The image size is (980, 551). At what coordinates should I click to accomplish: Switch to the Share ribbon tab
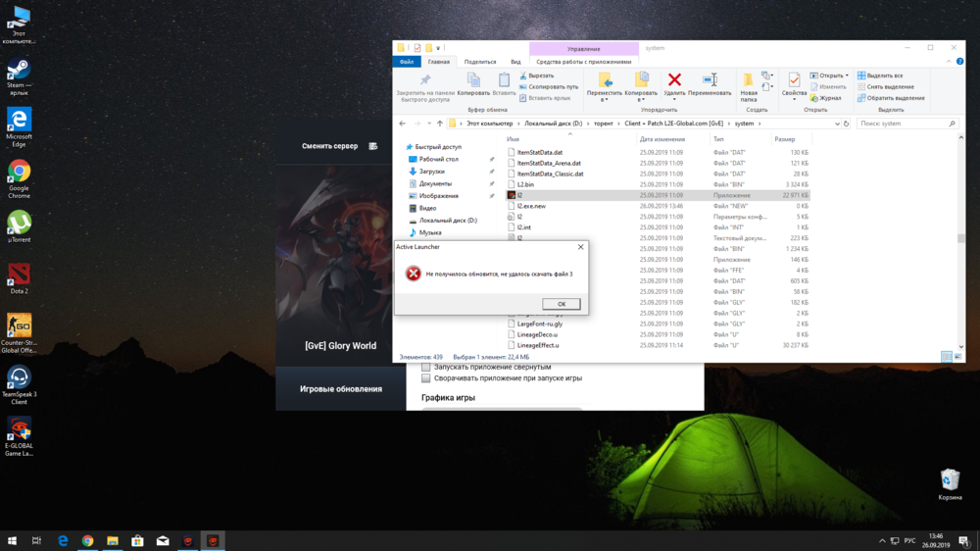click(480, 62)
